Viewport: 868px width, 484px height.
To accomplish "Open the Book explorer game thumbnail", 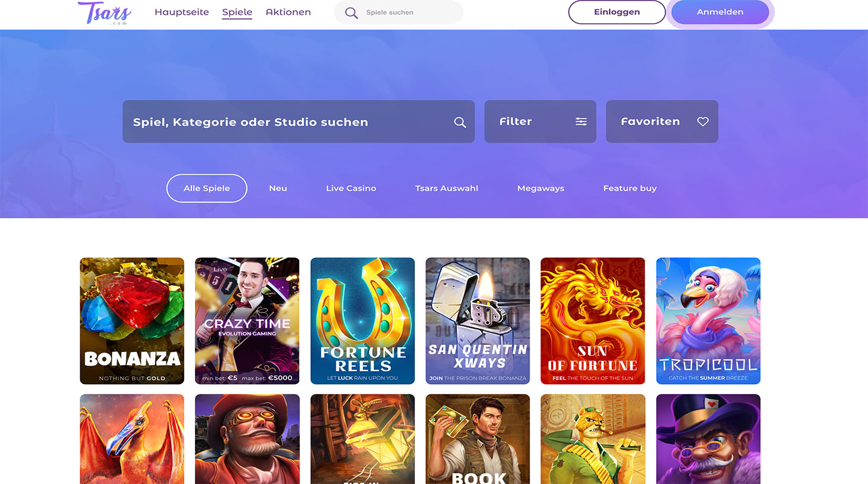I will click(x=477, y=439).
